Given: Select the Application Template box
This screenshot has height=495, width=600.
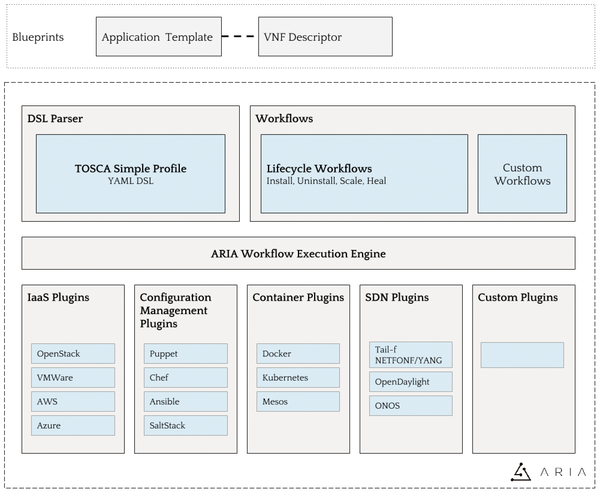Looking at the screenshot, I should point(159,37).
